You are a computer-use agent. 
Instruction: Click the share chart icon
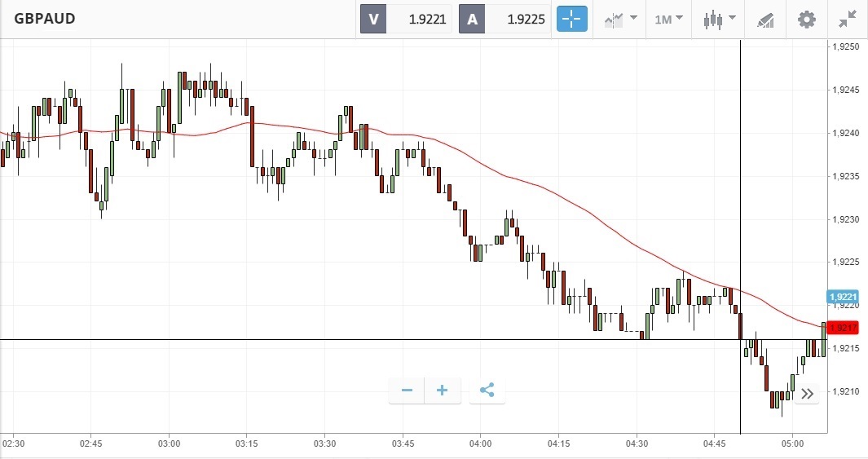487,391
